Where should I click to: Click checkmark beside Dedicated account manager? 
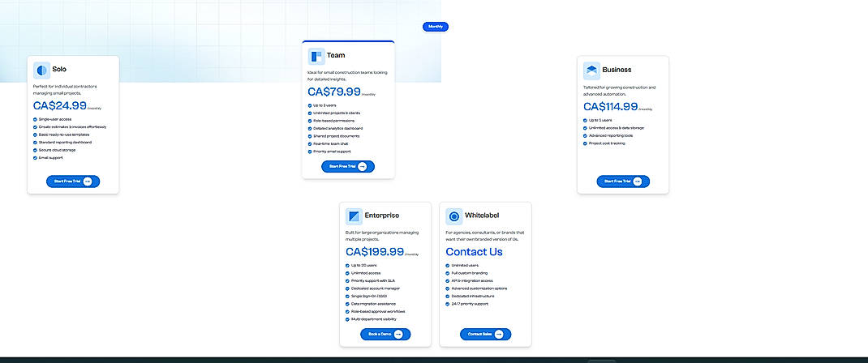348,288
